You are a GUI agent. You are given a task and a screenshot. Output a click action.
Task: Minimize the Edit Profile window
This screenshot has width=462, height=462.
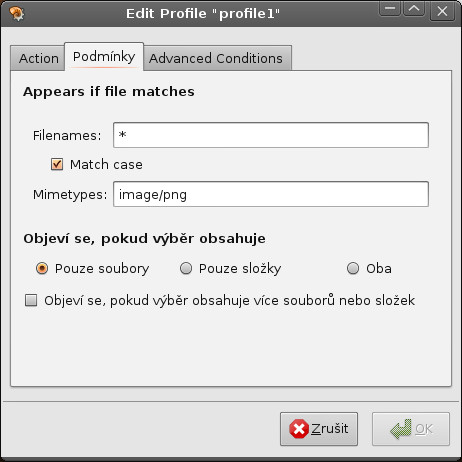[390, 8]
